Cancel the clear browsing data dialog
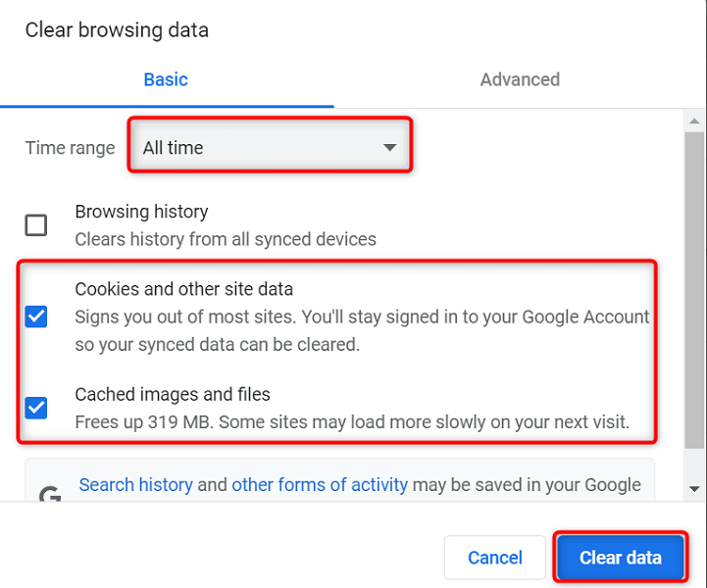The image size is (707, 588). (x=495, y=558)
